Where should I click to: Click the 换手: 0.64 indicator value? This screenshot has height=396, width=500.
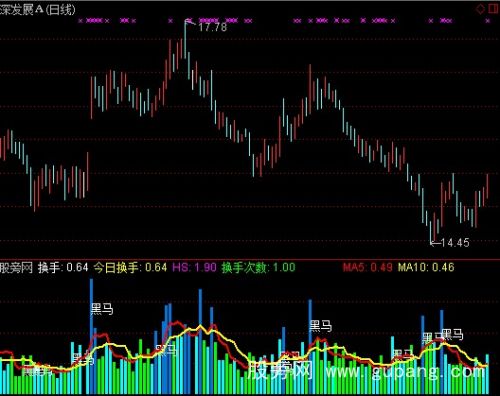[x=63, y=267]
